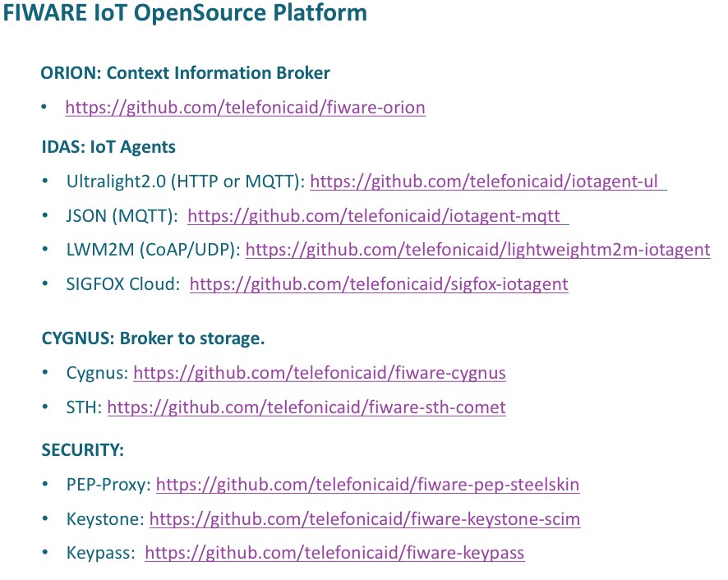The width and height of the screenshot is (728, 580).
Task: Click the 'Cygnus:' bullet label
Action: tap(98, 373)
